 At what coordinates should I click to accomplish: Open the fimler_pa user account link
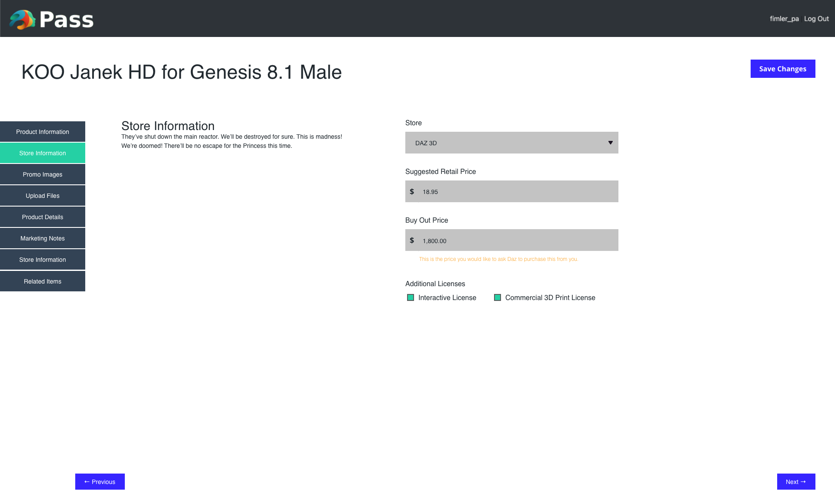click(784, 19)
